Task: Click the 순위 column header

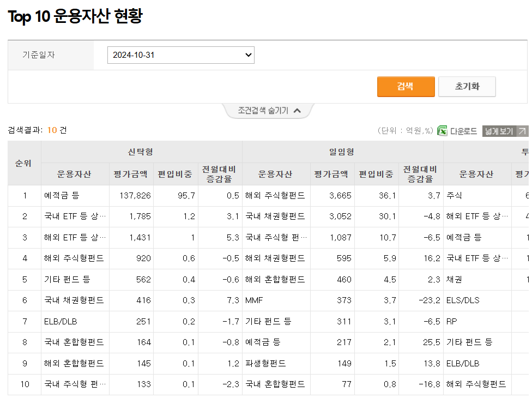Action: click(x=23, y=164)
